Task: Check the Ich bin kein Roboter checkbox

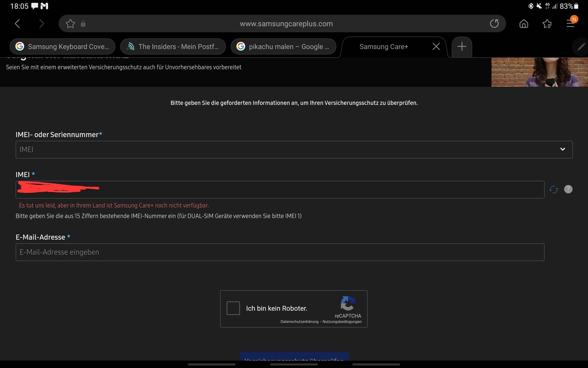Action: pos(233,308)
